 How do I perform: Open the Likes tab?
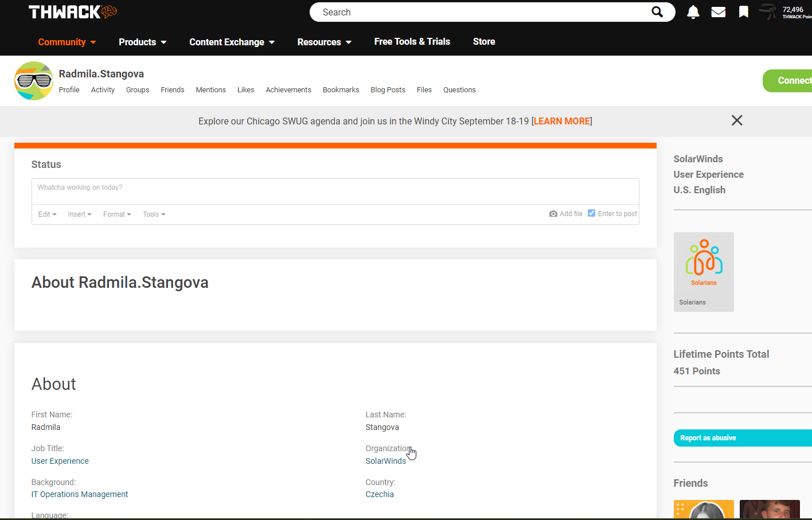(x=246, y=90)
